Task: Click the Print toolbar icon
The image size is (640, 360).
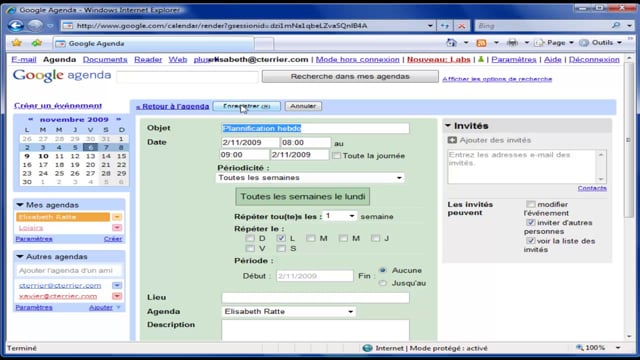Action: [x=512, y=42]
